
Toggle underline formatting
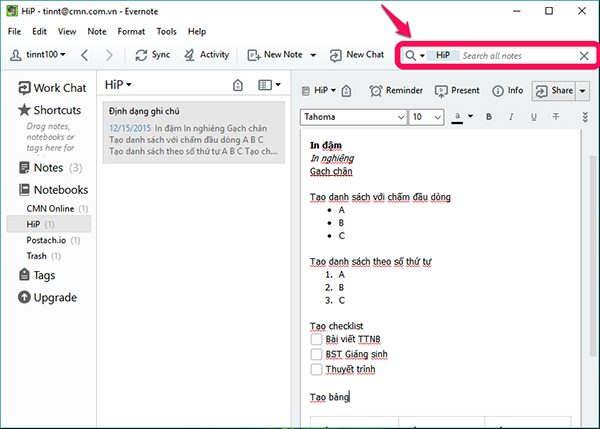point(533,117)
